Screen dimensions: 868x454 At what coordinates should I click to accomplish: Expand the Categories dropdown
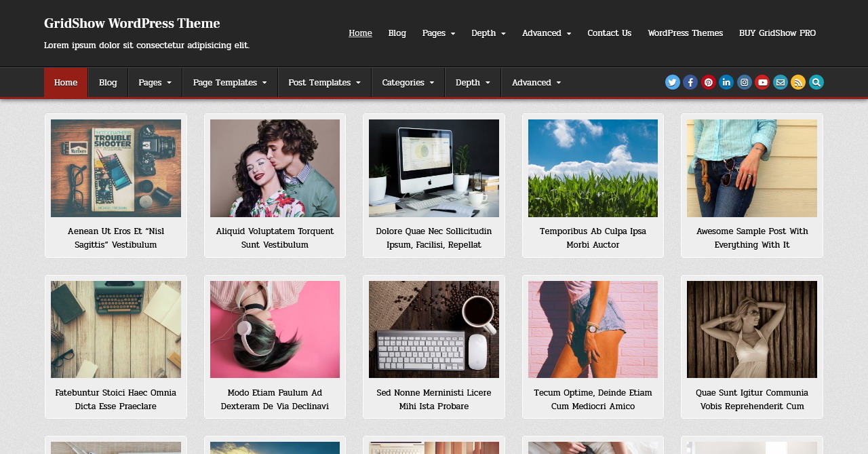pos(408,83)
